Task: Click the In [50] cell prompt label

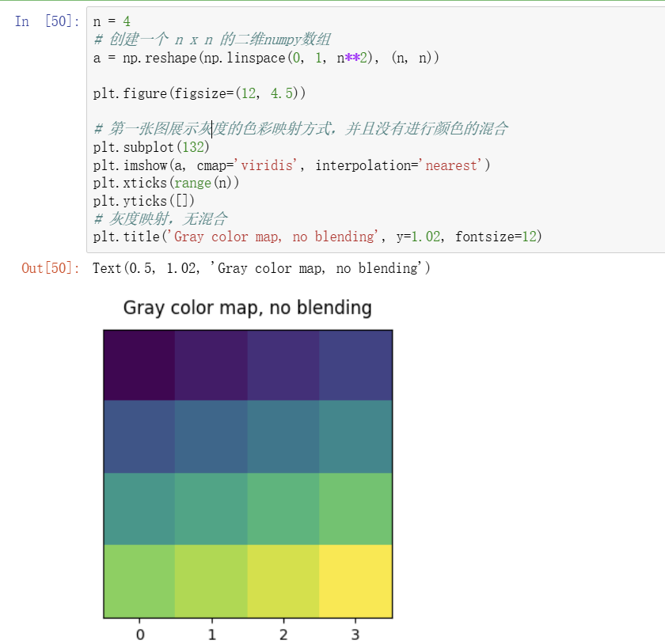Action: [47, 21]
